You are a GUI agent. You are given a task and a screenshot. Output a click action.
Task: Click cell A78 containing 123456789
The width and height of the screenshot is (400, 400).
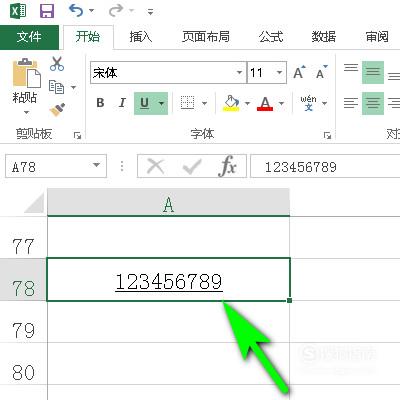click(168, 279)
